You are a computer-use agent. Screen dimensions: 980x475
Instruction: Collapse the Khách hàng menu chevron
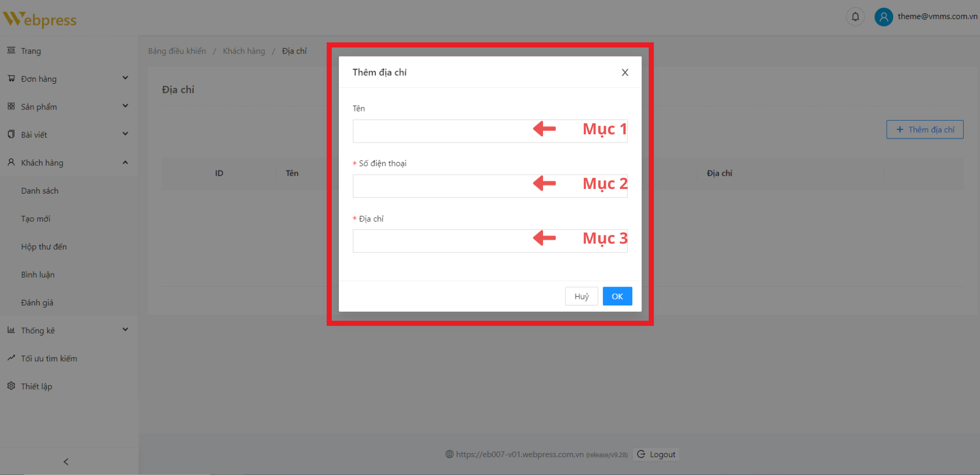tap(125, 162)
